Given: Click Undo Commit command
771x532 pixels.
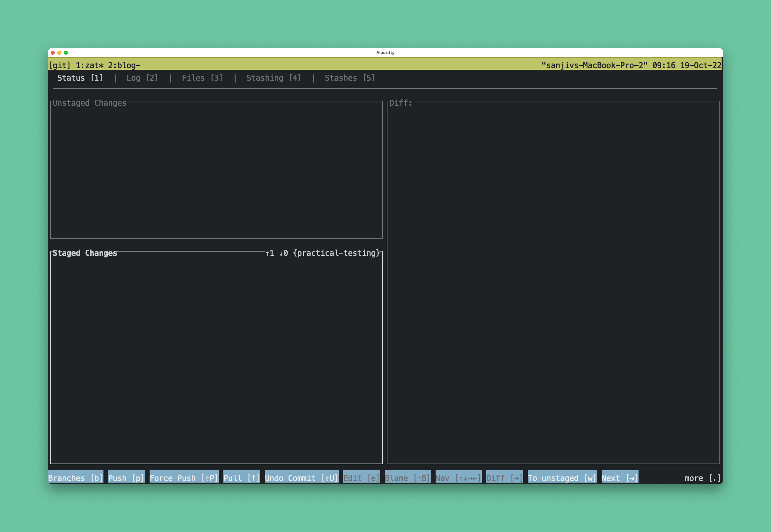Looking at the screenshot, I should coord(301,478).
